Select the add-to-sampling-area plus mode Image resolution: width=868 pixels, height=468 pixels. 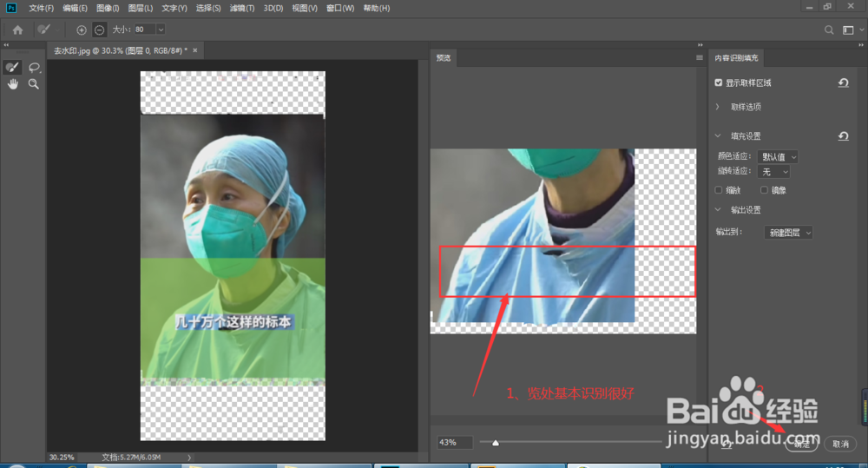point(82,30)
